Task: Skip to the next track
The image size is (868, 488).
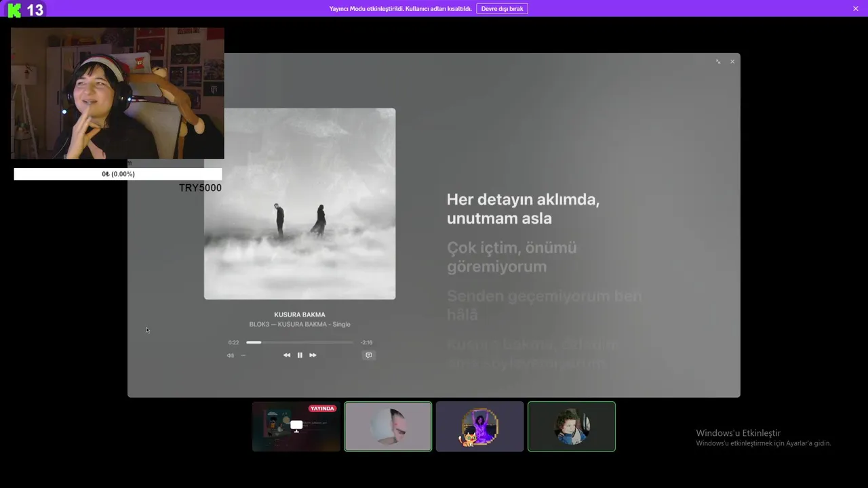Action: pos(313,355)
